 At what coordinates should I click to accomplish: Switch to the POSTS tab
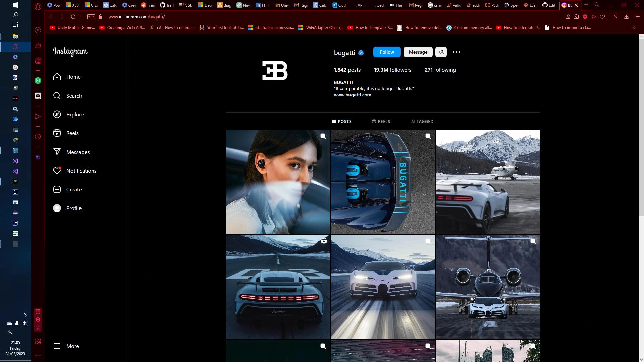click(x=342, y=121)
